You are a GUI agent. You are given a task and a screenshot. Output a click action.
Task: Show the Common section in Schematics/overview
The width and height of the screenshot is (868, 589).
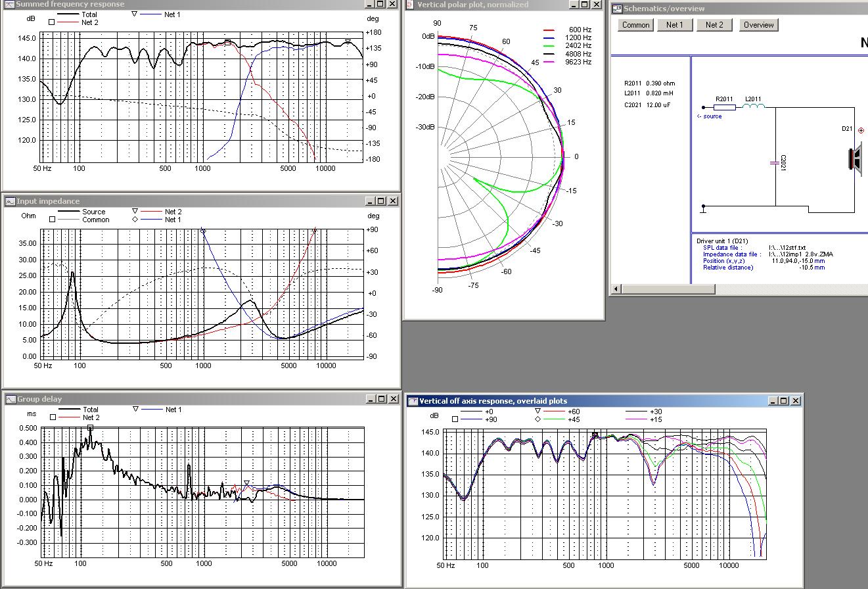pos(635,25)
